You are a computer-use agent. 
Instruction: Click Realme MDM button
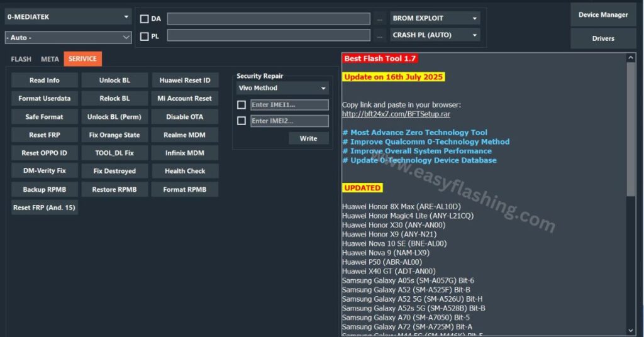coord(185,135)
